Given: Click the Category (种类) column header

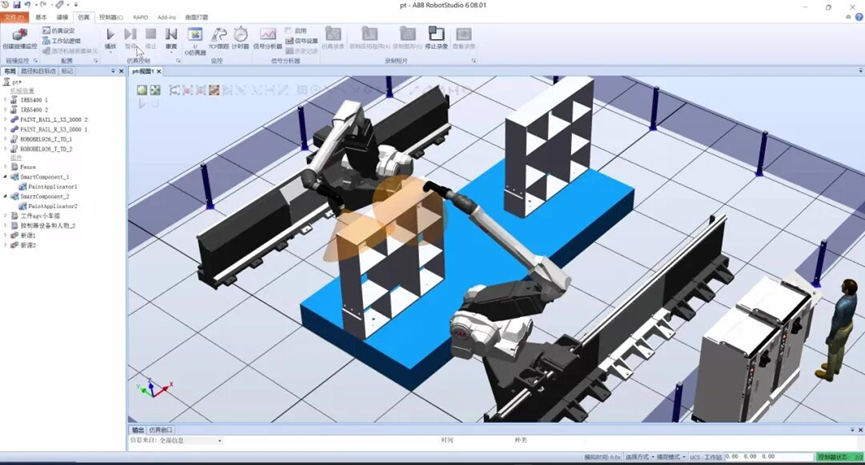Looking at the screenshot, I should 520,440.
